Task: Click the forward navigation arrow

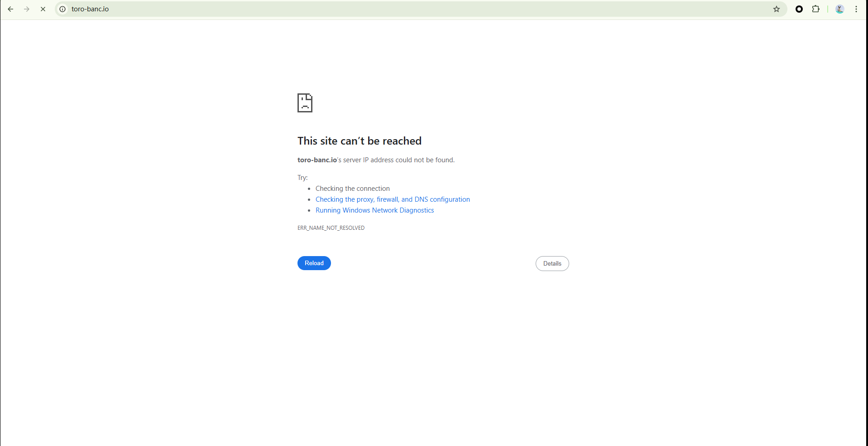Action: (x=27, y=9)
